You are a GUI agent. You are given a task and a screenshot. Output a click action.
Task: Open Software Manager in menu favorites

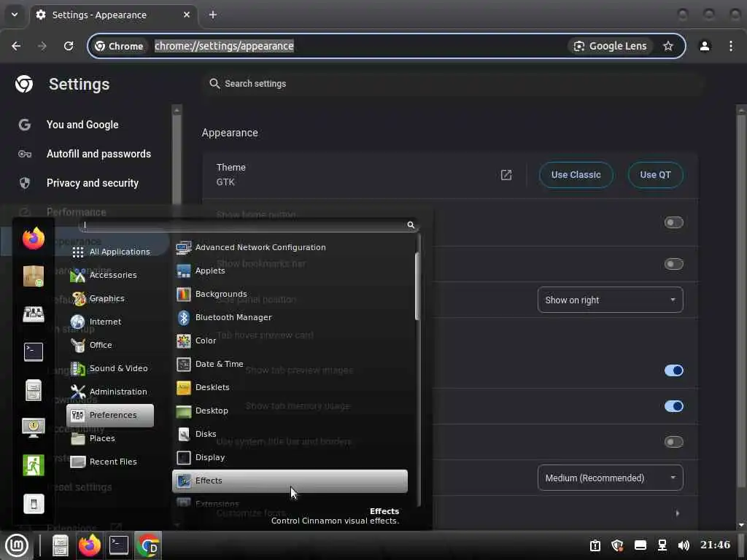34,276
